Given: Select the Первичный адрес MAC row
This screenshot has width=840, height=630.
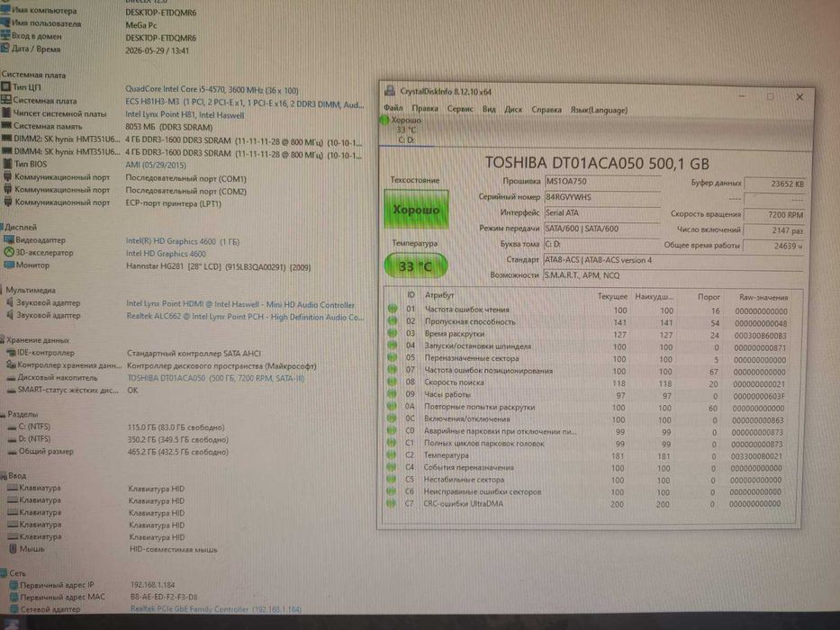Looking at the screenshot, I should click(104, 597).
